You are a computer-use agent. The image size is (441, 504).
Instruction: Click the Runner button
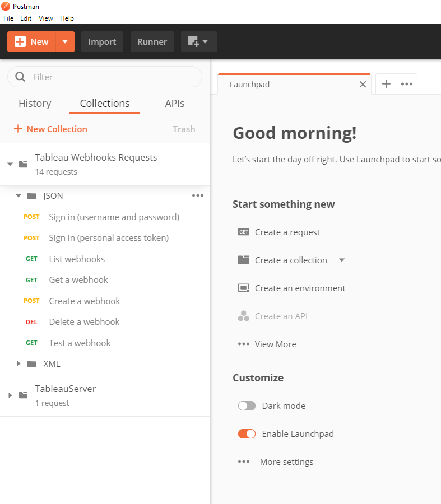(x=152, y=42)
